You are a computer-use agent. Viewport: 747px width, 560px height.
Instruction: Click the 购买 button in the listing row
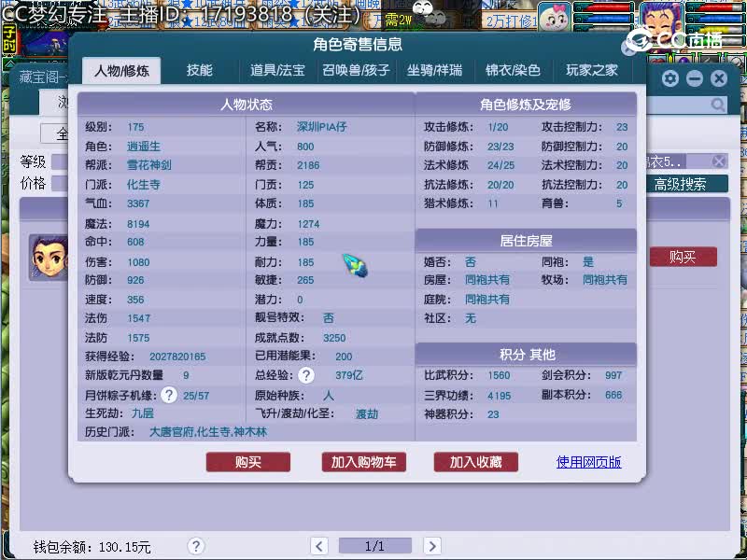pos(684,258)
